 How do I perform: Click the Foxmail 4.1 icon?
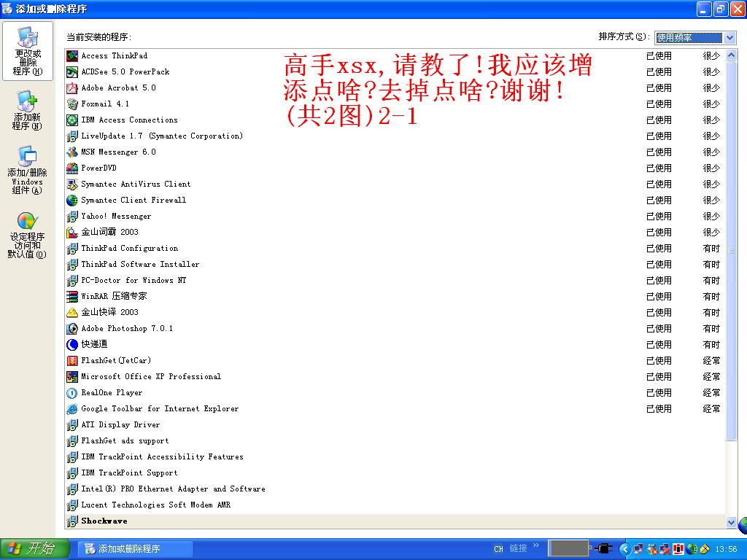(72, 104)
